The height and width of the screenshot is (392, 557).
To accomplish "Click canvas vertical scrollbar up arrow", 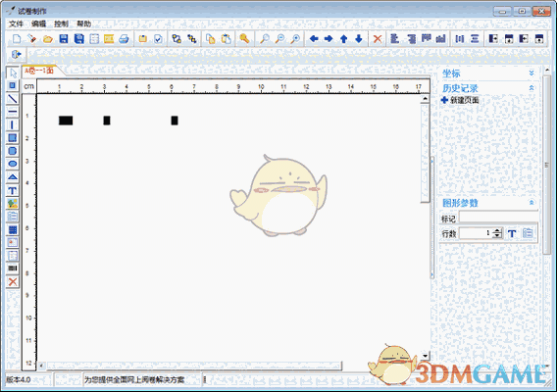I will coord(426,98).
